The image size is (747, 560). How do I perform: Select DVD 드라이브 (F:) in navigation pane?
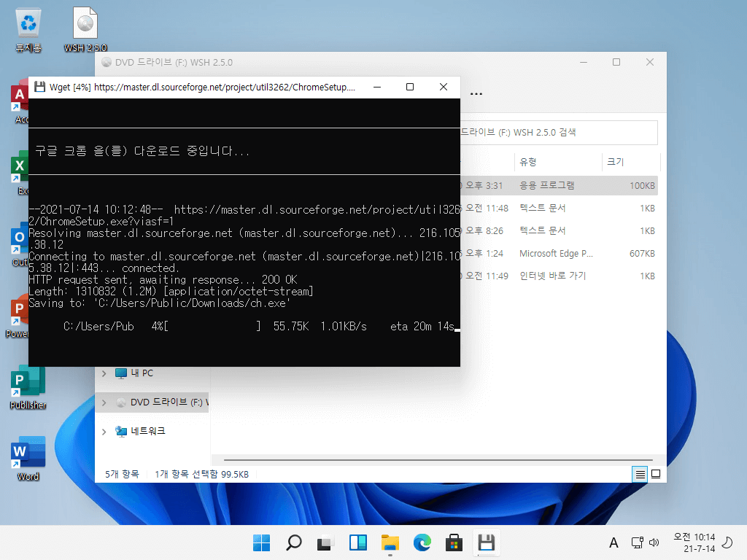pyautogui.click(x=162, y=402)
